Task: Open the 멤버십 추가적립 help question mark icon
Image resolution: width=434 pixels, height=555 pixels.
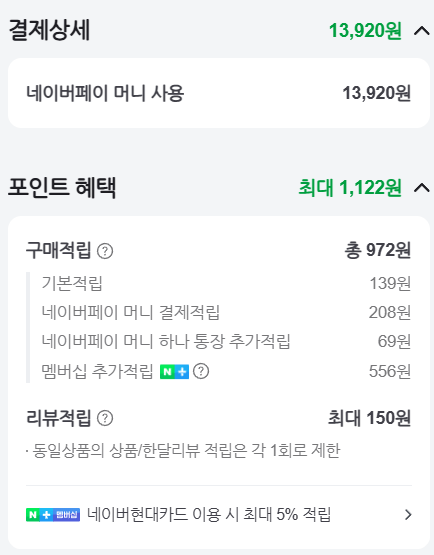Action: click(201, 371)
